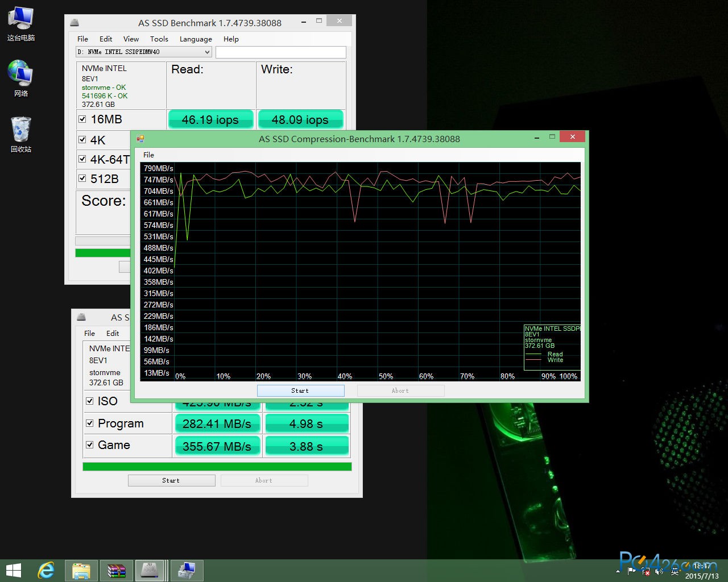Uncheck the ISO copy test checkbox

(89, 401)
